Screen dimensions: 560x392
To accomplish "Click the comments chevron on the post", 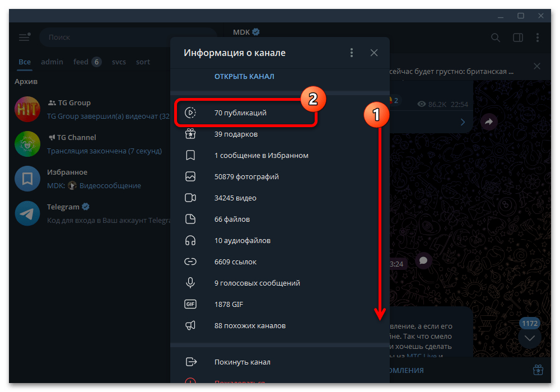I will (x=463, y=122).
